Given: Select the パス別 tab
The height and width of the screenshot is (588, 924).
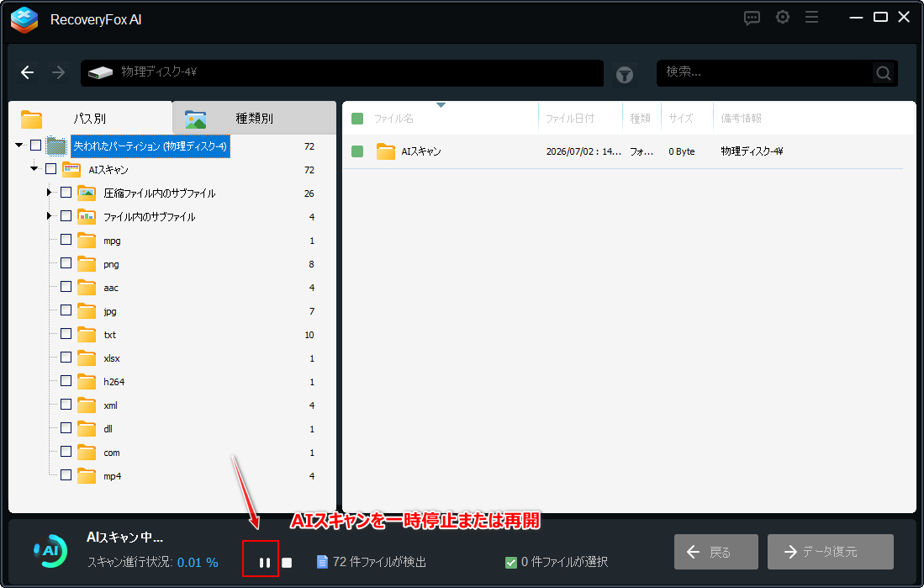Looking at the screenshot, I should click(90, 118).
